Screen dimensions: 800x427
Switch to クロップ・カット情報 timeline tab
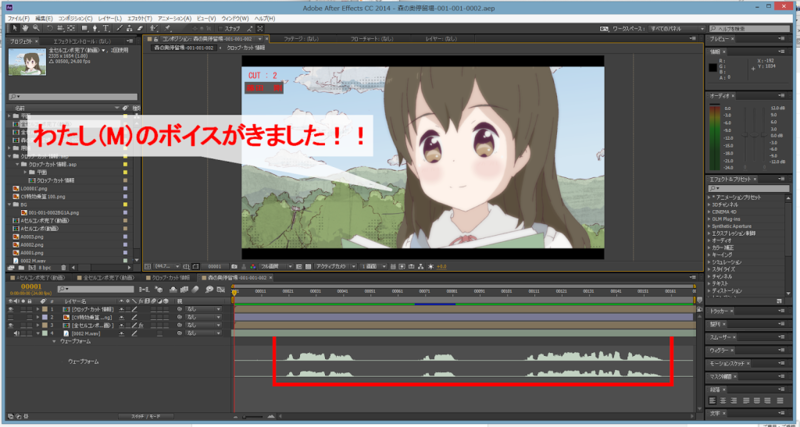171,278
